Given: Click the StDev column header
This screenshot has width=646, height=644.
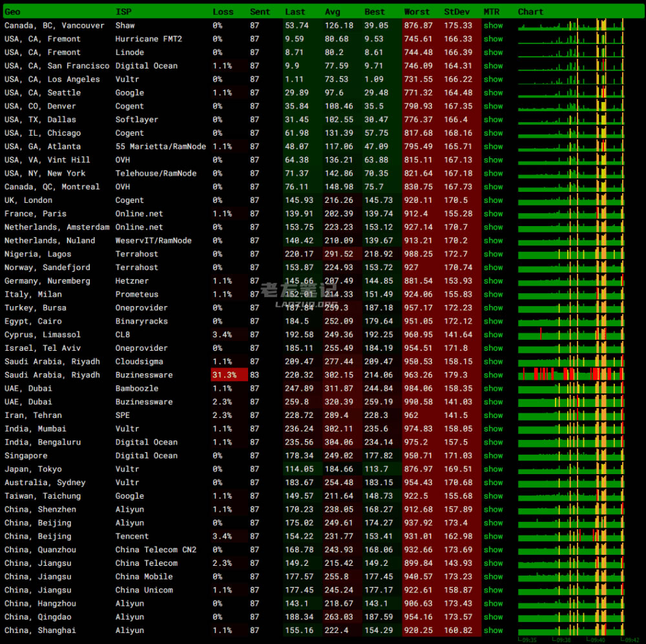Looking at the screenshot, I should [x=457, y=12].
